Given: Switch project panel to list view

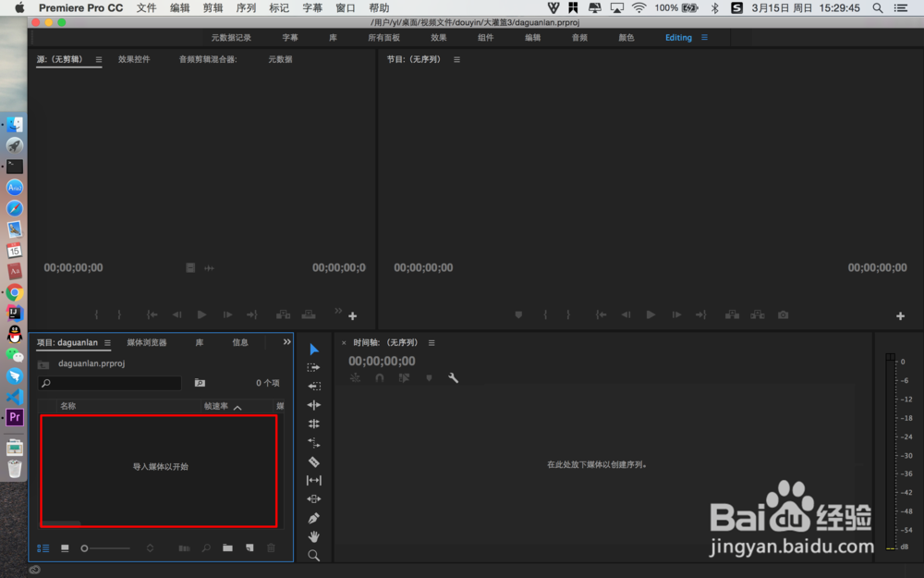Looking at the screenshot, I should [x=43, y=548].
